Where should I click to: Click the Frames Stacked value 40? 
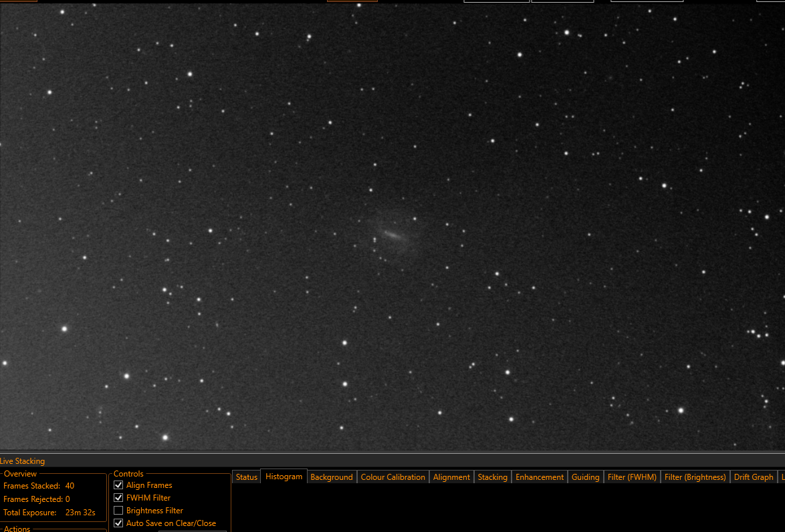[x=70, y=485]
